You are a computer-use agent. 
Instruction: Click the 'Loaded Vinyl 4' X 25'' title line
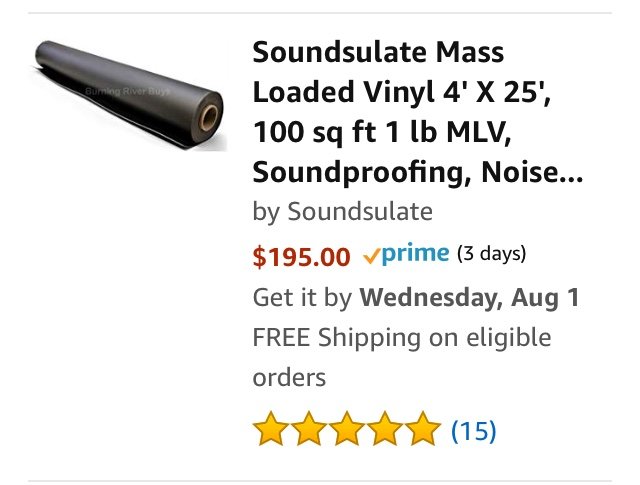[402, 93]
